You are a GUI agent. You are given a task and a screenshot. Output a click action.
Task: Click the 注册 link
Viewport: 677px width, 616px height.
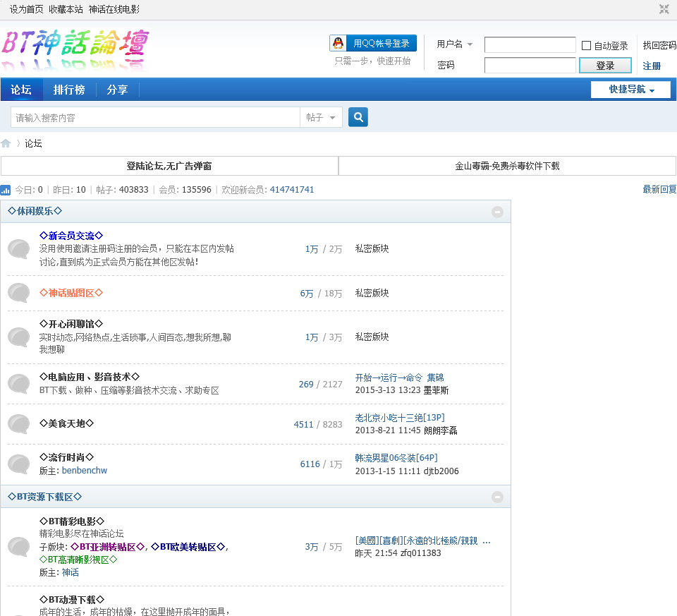coord(652,66)
